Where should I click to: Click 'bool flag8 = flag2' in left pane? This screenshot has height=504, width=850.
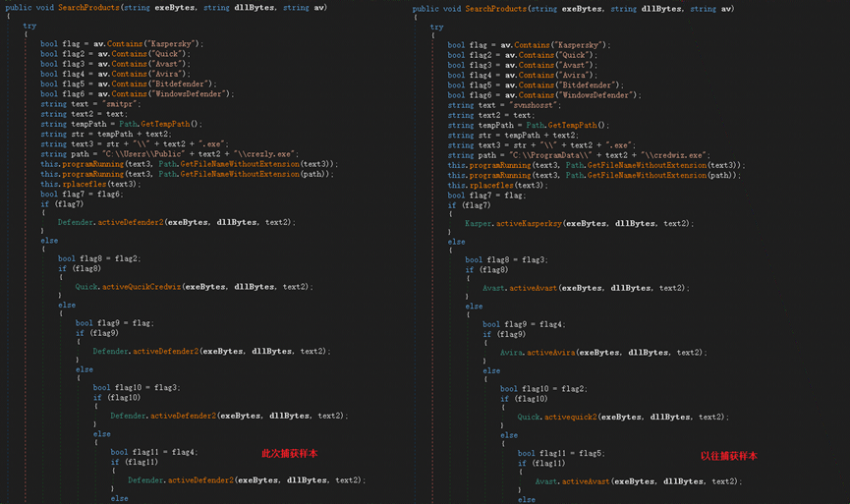tap(100, 258)
